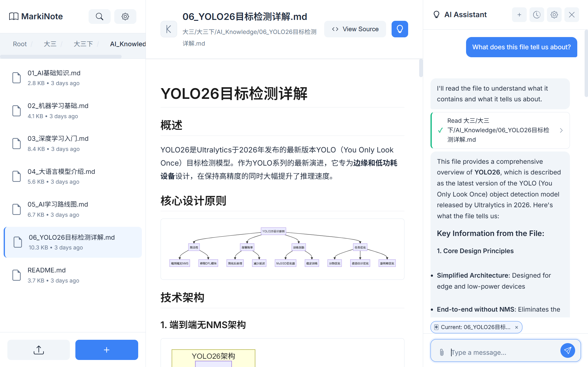Click the YOLO26目标检测详解 main title

point(234,94)
